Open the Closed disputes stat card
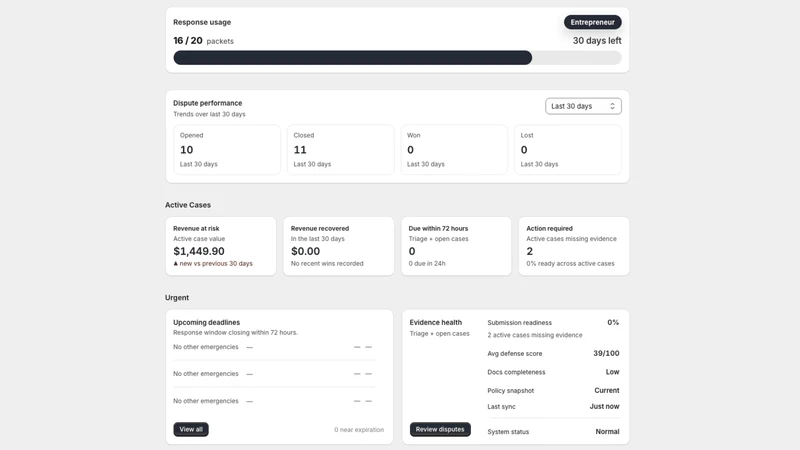 [340, 149]
